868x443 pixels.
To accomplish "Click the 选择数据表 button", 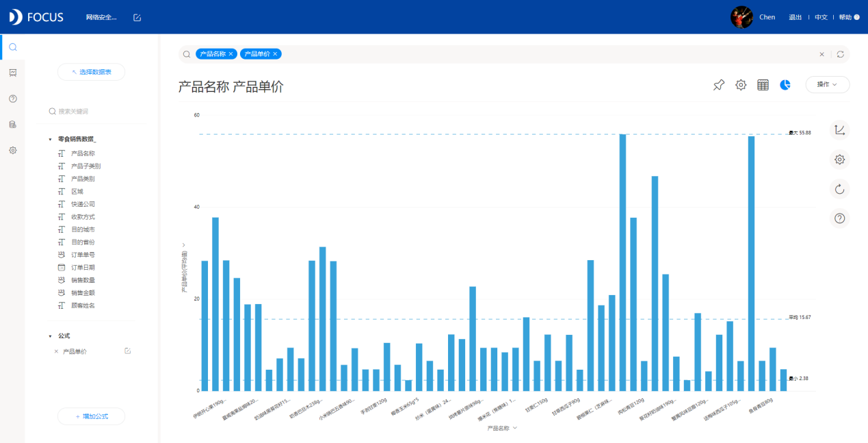I will click(x=91, y=71).
